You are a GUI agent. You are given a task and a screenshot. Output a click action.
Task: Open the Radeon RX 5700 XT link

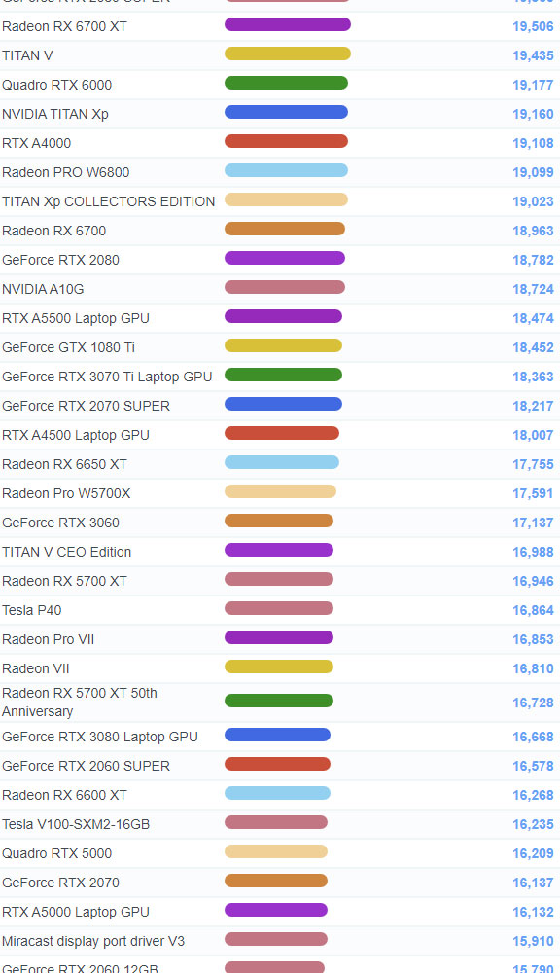(x=64, y=581)
